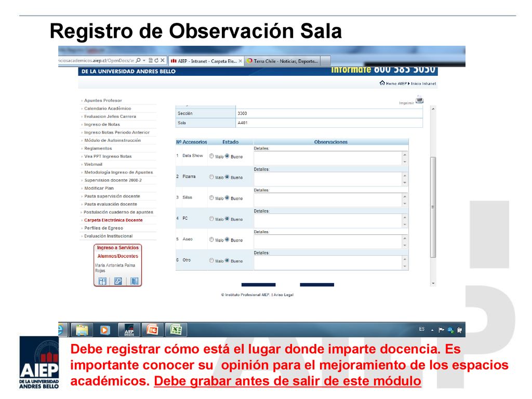Click the refresh icon in address bar
Screen dimensions: 532x399
pos(156,60)
